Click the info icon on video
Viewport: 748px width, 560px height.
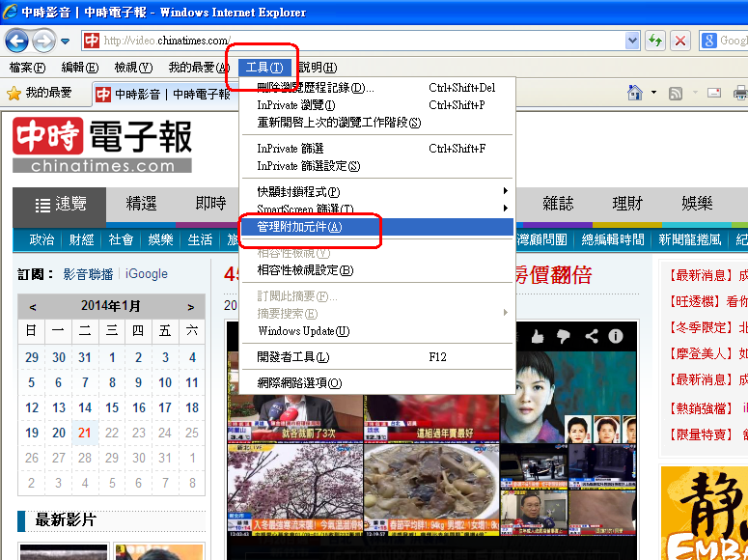tap(616, 336)
